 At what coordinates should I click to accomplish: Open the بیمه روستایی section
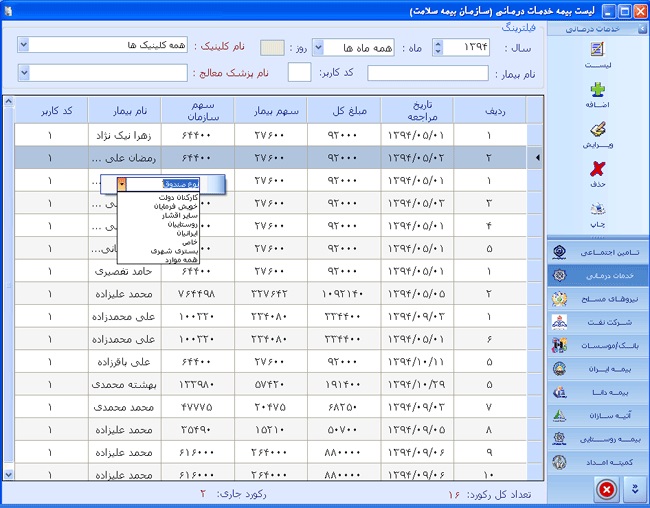tap(598, 438)
